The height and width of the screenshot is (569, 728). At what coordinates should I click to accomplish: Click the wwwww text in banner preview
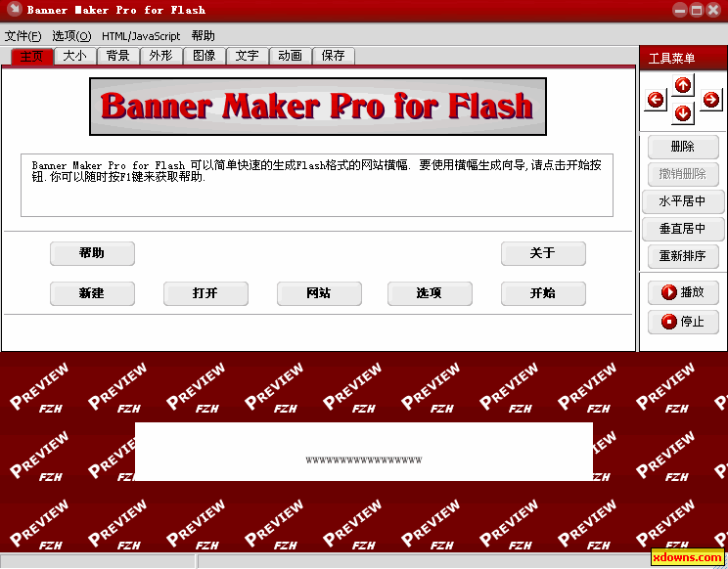point(364,460)
